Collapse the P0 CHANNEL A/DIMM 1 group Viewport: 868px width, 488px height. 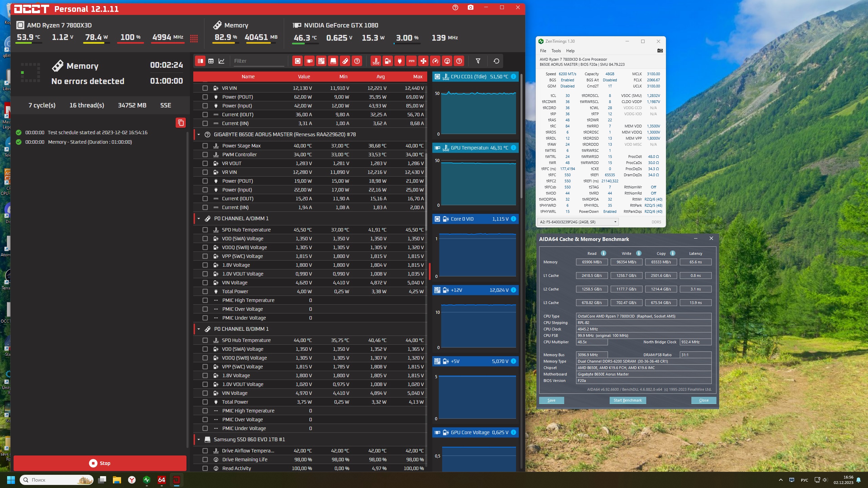[x=199, y=219]
